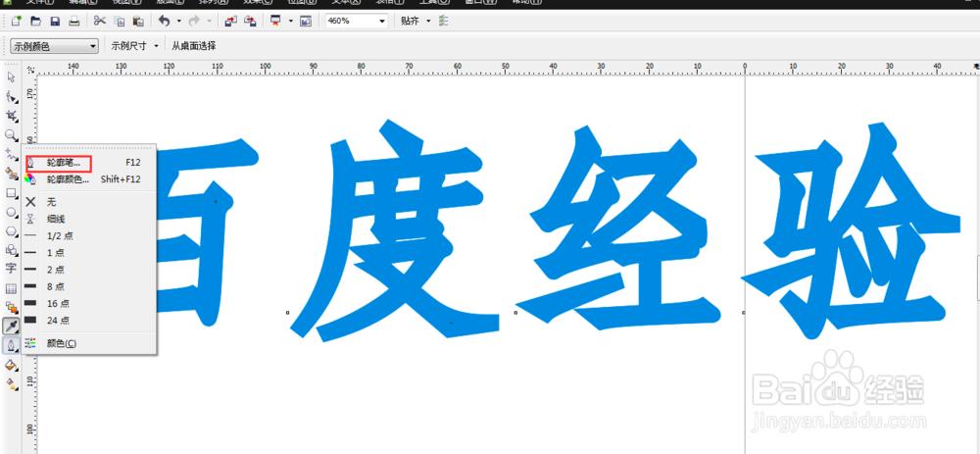Set outline width to 16 点
Screen dimensions: 980x454
click(x=89, y=303)
